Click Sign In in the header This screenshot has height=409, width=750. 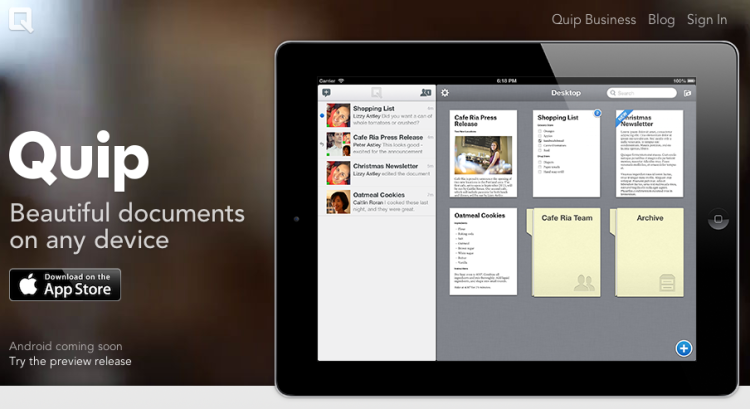click(x=707, y=20)
